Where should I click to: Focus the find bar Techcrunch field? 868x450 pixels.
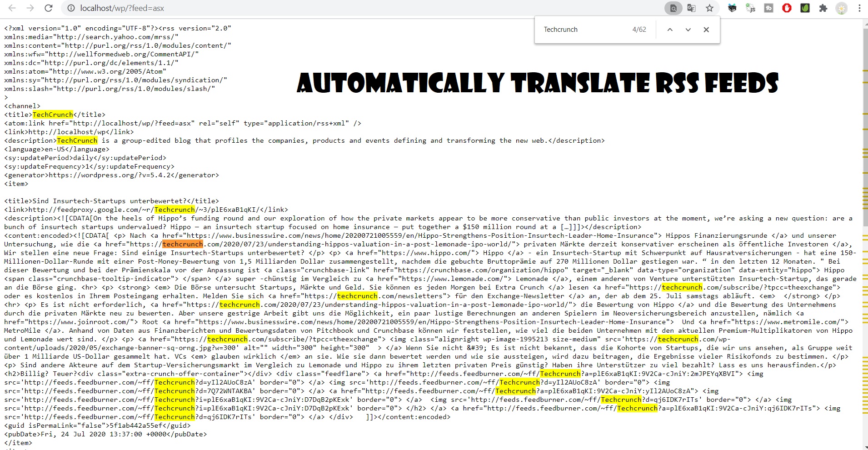click(584, 30)
